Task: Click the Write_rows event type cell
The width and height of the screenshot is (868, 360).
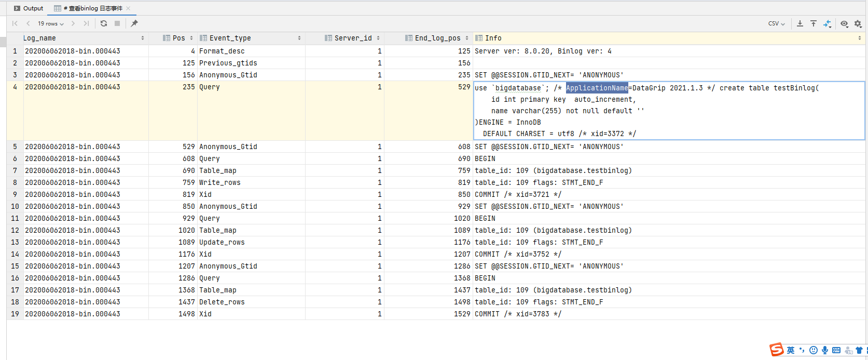Action: pos(251,182)
